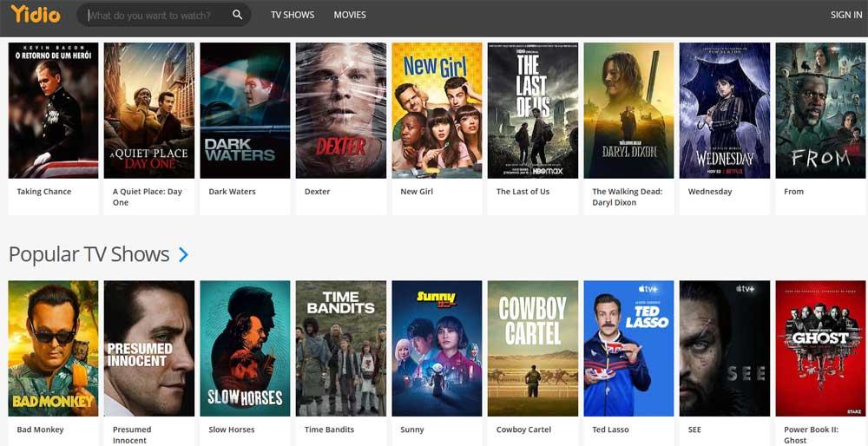Select the Cowboy Cartel poster
This screenshot has width=868, height=446.
click(532, 348)
